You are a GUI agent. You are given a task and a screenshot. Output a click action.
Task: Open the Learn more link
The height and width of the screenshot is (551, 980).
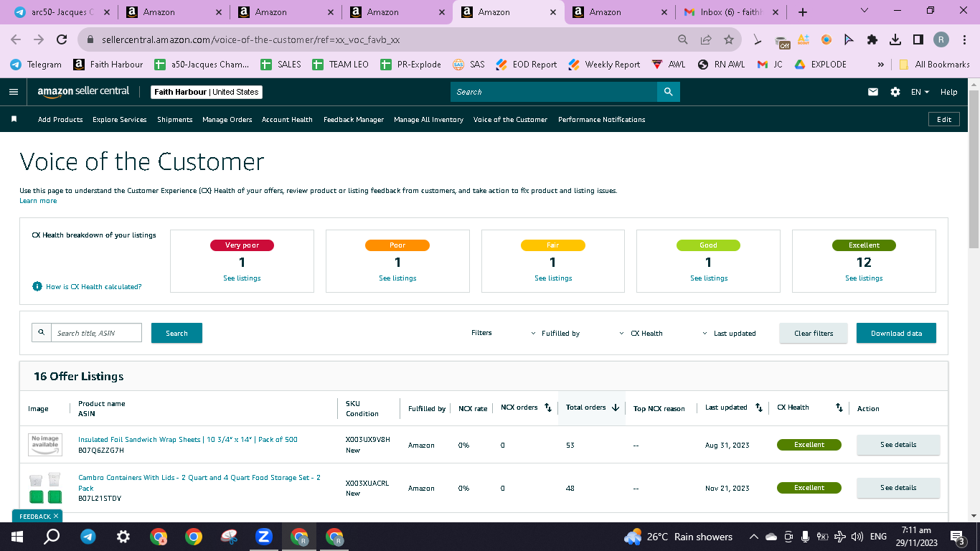click(38, 201)
